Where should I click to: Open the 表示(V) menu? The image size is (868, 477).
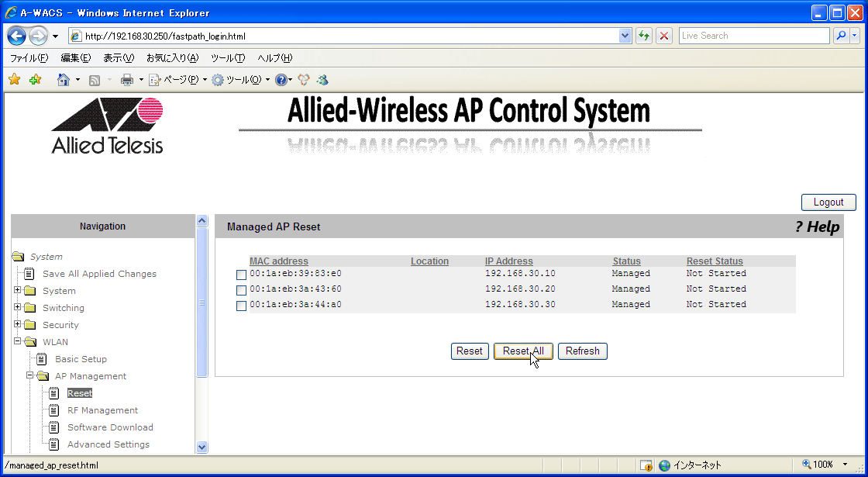[119, 57]
